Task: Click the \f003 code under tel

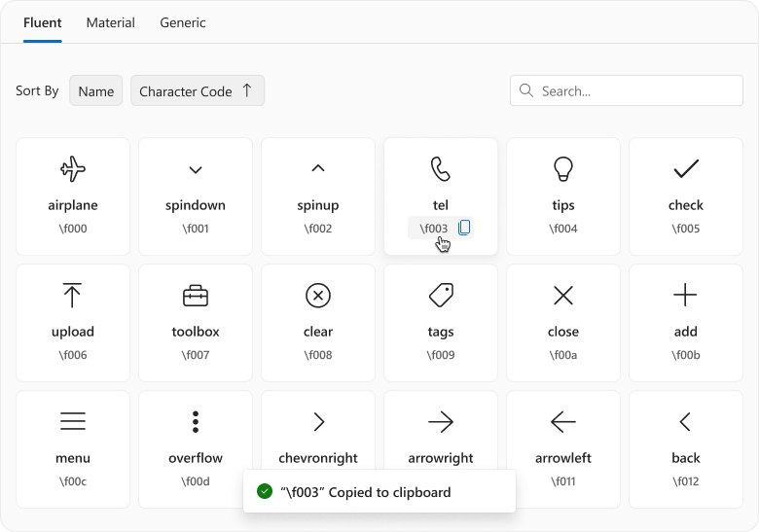Action: pos(434,229)
